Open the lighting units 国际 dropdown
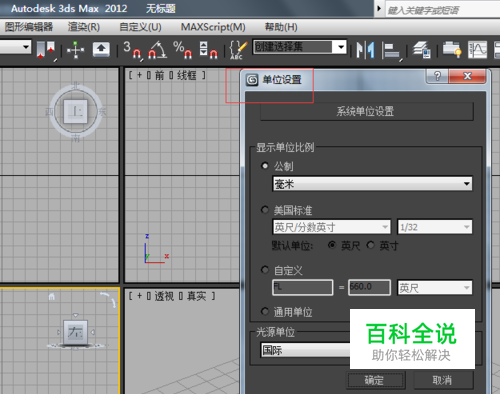The width and height of the screenshot is (500, 394). (305, 350)
